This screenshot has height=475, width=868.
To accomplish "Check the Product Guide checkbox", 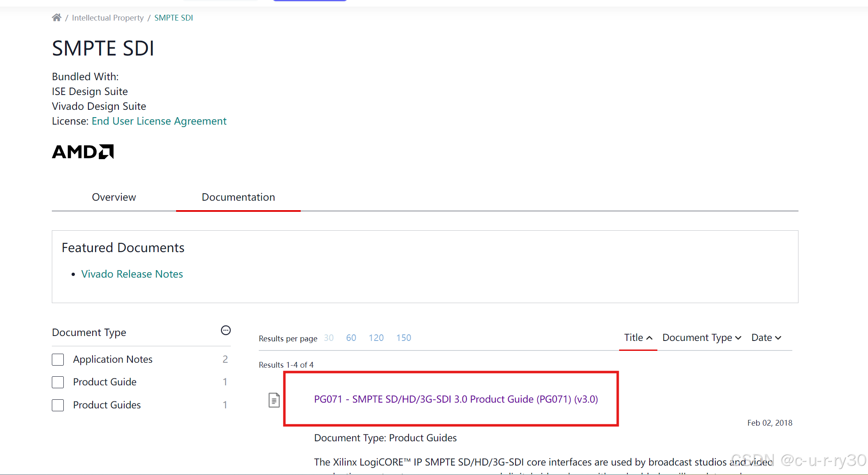I will [x=58, y=382].
